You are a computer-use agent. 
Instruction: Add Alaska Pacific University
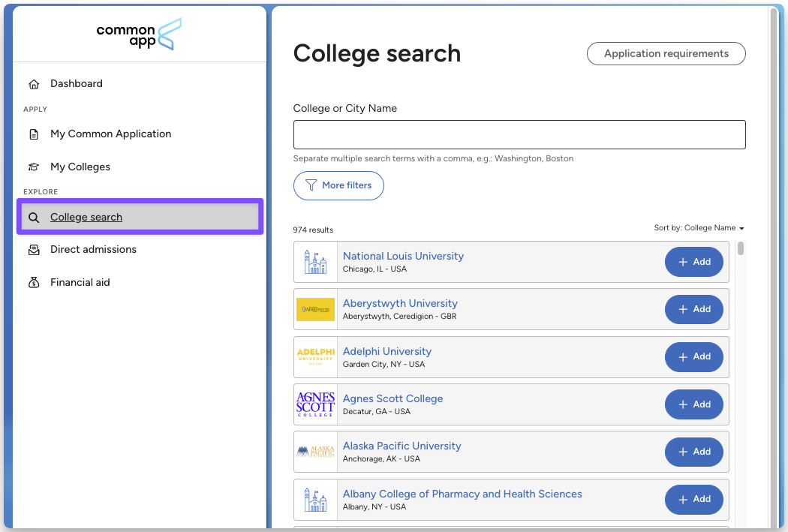pos(694,452)
